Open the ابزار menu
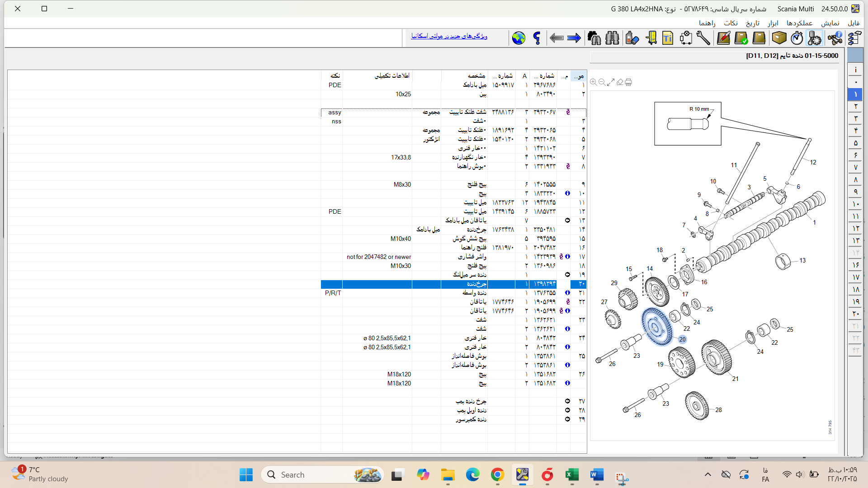Screen dimensions: 868x488 pos(773,23)
